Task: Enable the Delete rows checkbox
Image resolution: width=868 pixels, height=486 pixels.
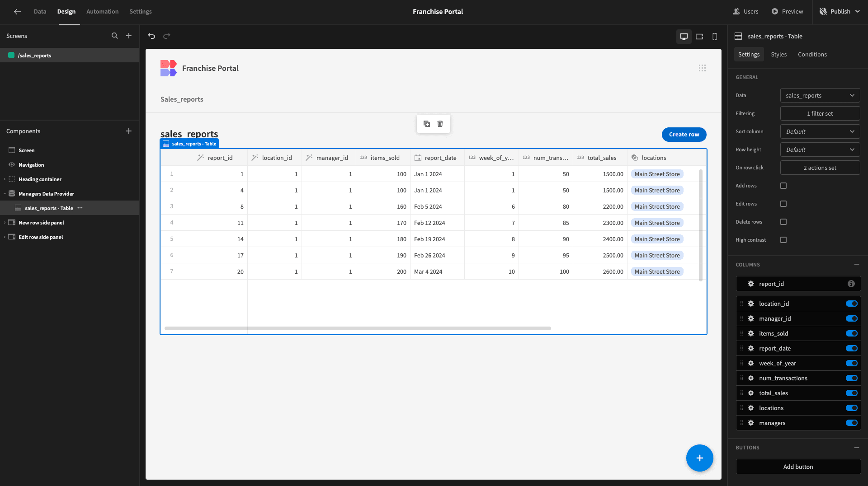Action: click(x=783, y=222)
